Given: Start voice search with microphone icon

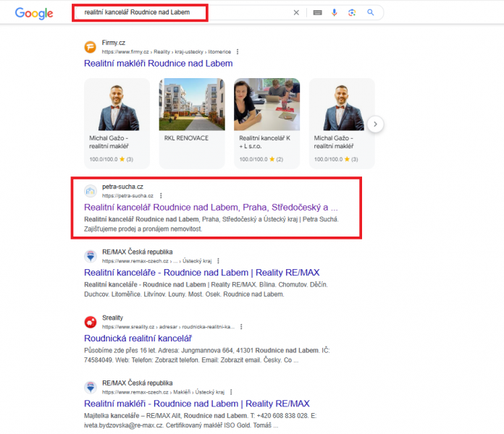Looking at the screenshot, I should pyautogui.click(x=335, y=12).
